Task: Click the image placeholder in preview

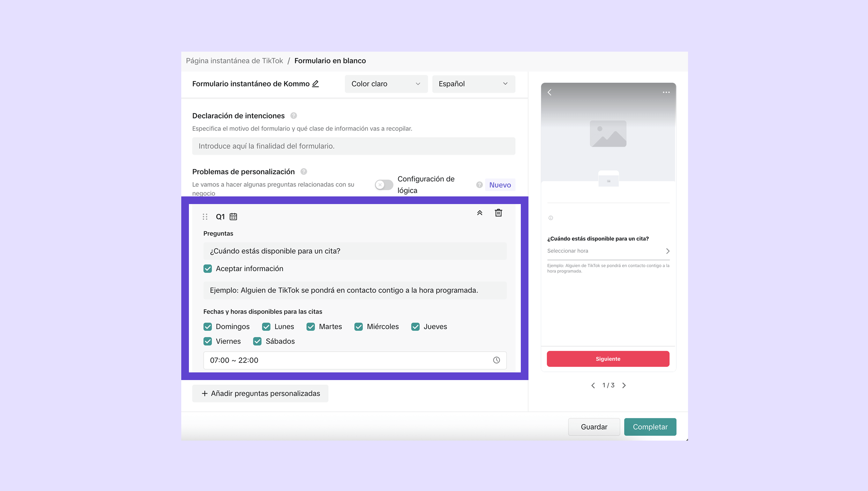Action: 608,134
